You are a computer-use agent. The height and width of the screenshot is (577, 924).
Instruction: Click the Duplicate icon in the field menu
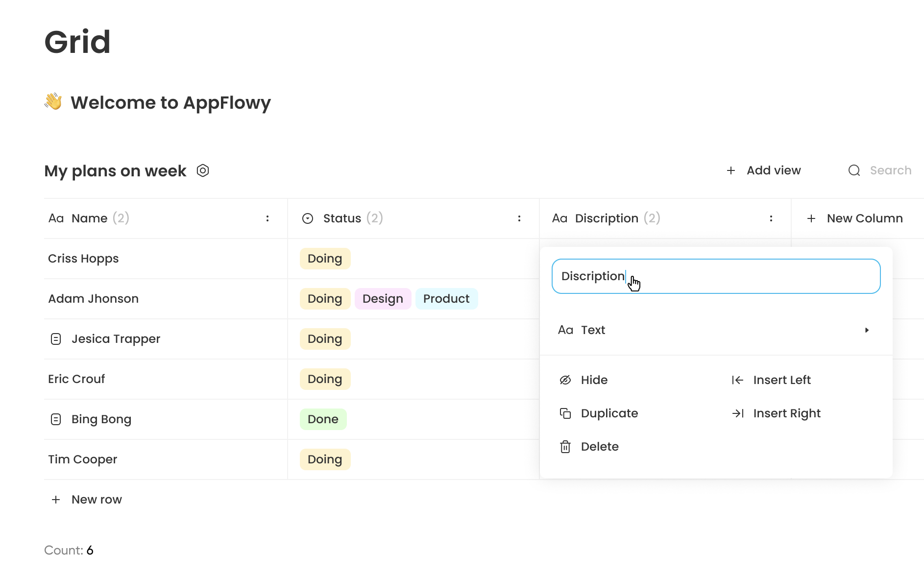click(x=565, y=413)
